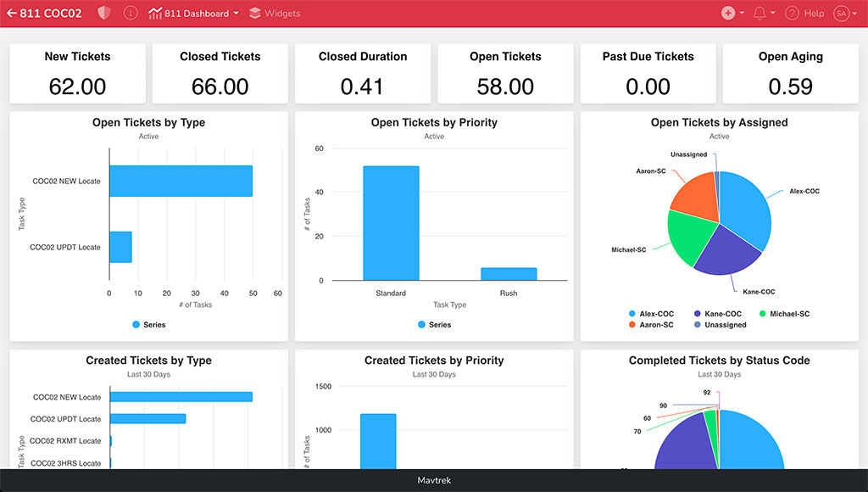Click the Past Due Tickets card
This screenshot has height=492, width=868.
click(648, 74)
